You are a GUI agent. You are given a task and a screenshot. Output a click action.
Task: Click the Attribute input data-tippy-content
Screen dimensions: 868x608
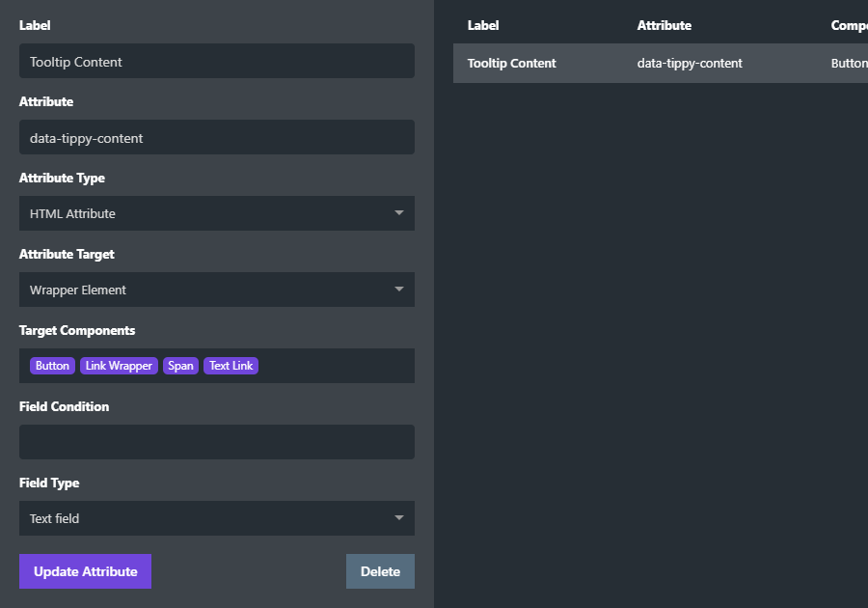tap(216, 137)
